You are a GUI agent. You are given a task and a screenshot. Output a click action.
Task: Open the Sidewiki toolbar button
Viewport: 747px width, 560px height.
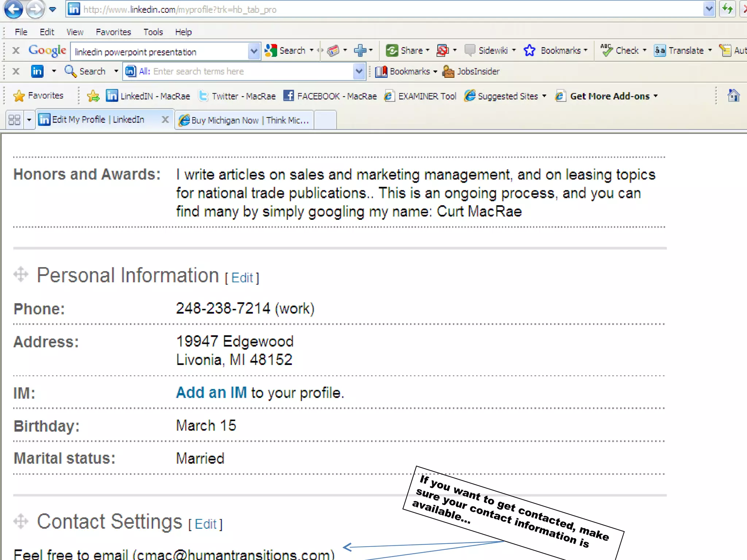click(487, 50)
